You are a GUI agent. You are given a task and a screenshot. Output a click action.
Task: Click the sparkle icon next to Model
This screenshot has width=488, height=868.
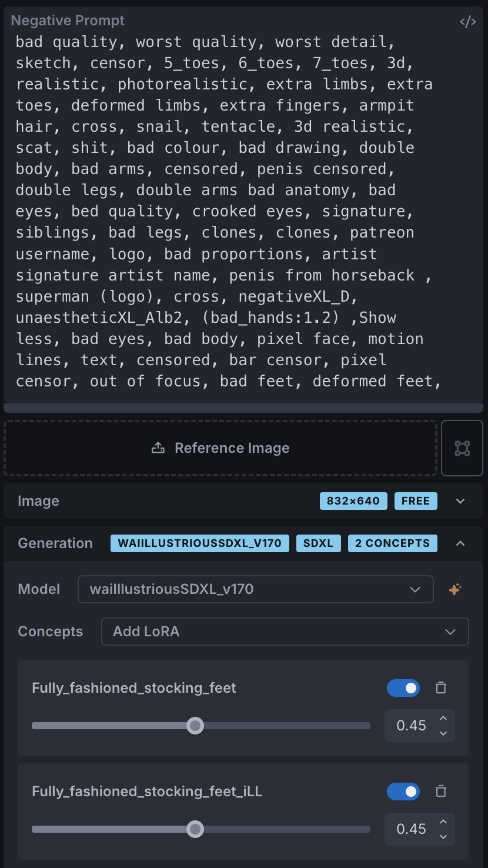454,589
